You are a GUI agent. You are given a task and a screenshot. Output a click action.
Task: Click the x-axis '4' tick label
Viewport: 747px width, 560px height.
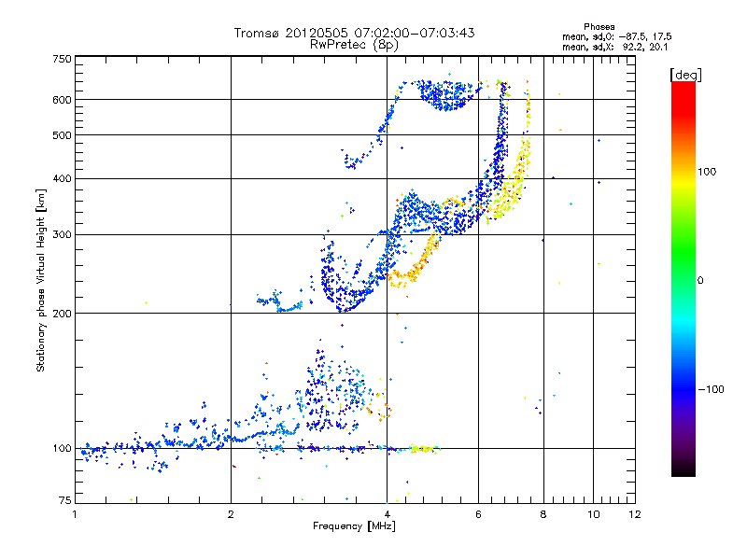(x=387, y=514)
